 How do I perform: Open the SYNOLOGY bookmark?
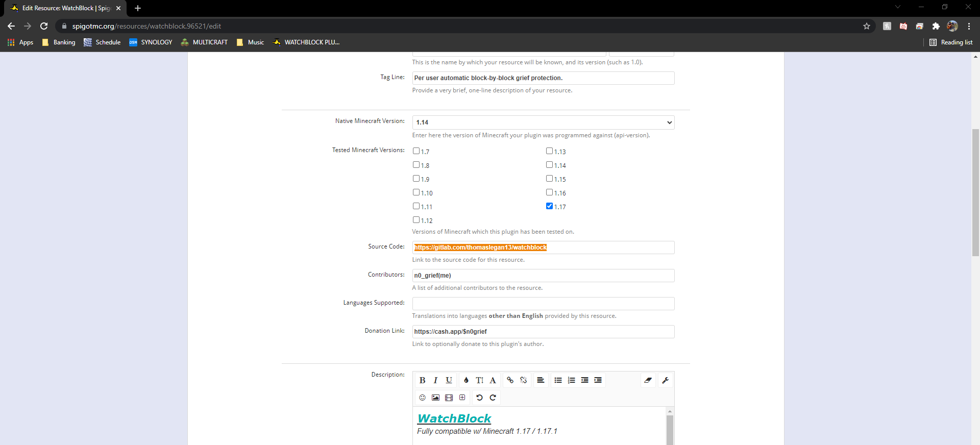point(151,42)
